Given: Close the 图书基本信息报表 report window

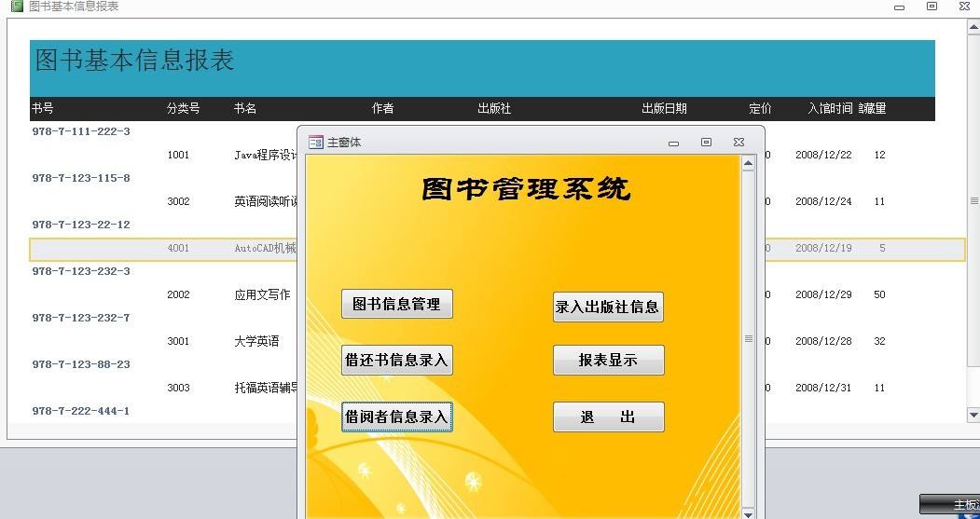Looking at the screenshot, I should point(964,7).
